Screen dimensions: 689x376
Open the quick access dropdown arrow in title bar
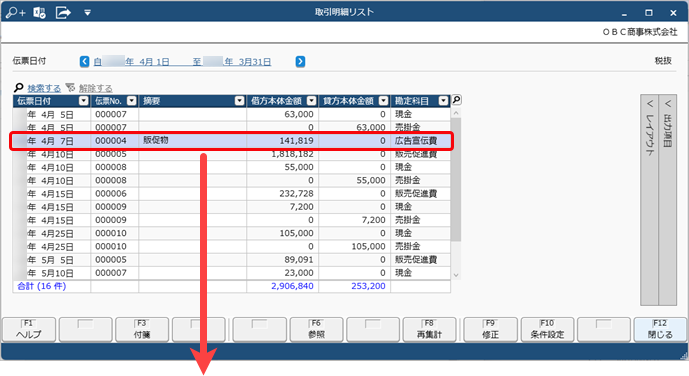click(x=87, y=13)
